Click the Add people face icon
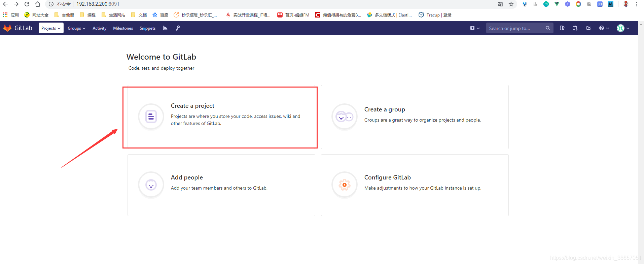Image resolution: width=644 pixels, height=264 pixels. [151, 185]
